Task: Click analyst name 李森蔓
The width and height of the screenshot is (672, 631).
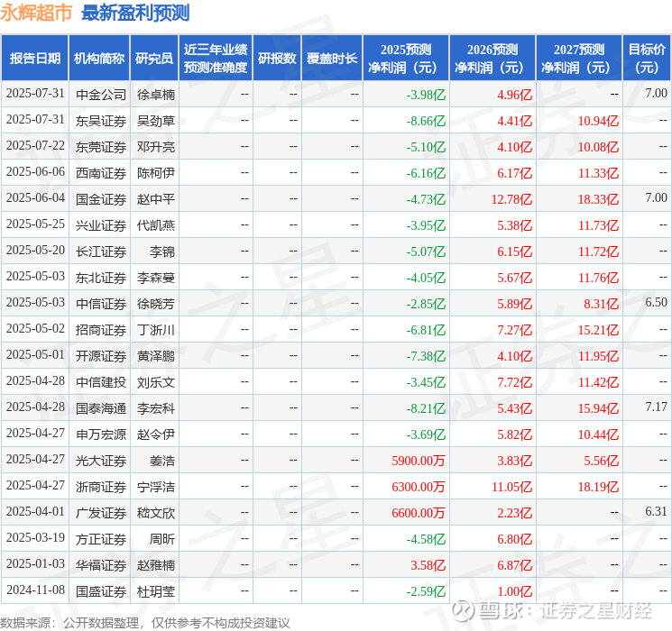Action: [x=156, y=278]
